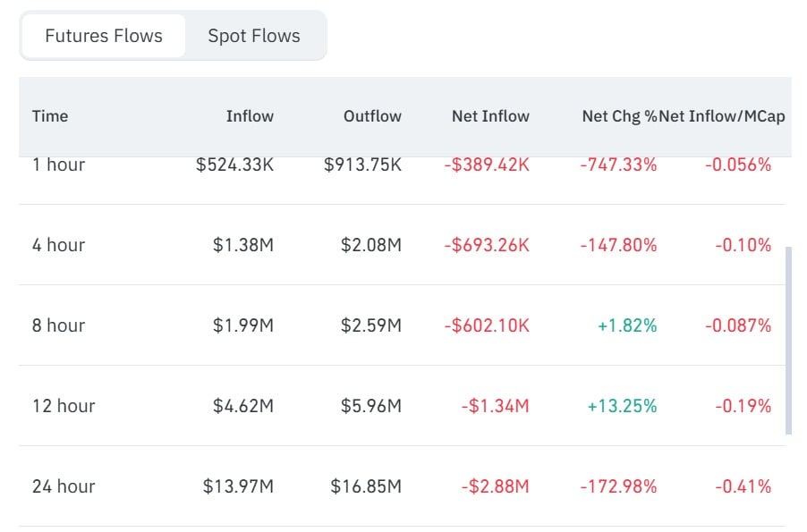Viewport: 807px width, 532px height.
Task: Select the 4 hour row label
Action: pyautogui.click(x=58, y=245)
